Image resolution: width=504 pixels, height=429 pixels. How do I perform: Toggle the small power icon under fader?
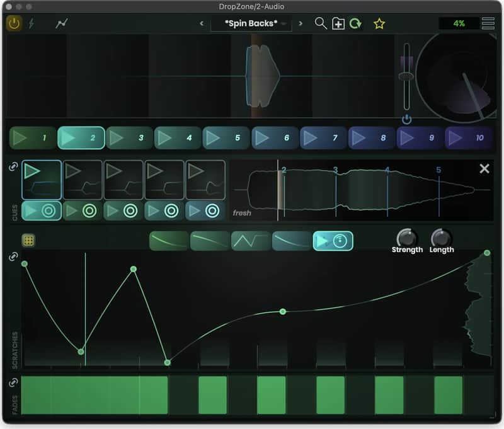[406, 119]
